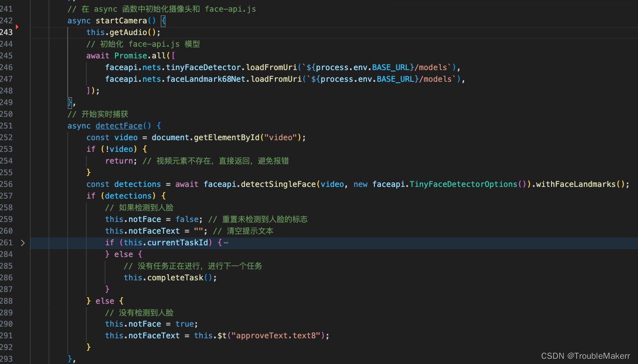Click the comment '开始实时捕获'
Screen dimensions: 638x364
click(98, 114)
